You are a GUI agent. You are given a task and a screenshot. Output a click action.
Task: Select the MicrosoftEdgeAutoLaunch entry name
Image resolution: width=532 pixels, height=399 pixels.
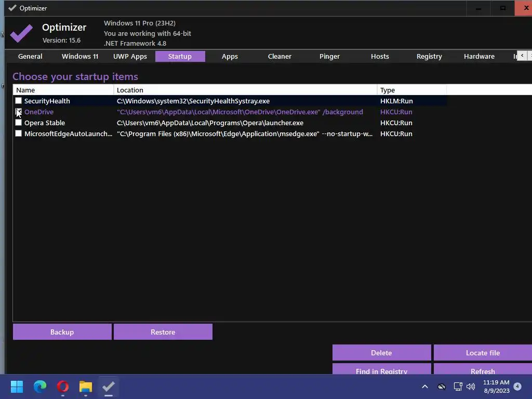coord(68,134)
